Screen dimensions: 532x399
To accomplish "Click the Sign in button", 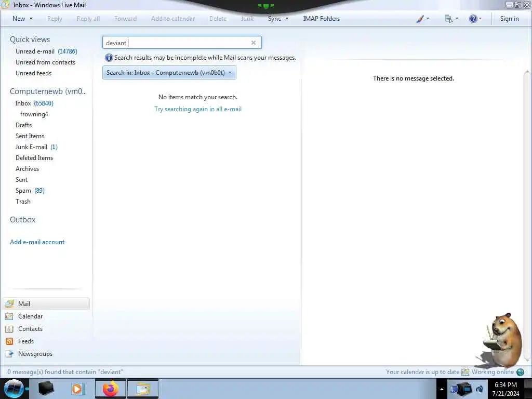I will 509,19.
